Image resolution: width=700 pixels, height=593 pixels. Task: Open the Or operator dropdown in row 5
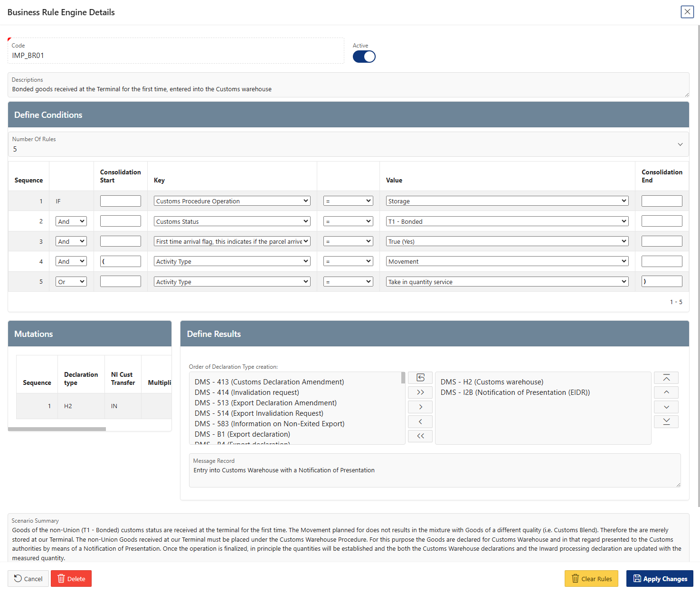coord(71,282)
